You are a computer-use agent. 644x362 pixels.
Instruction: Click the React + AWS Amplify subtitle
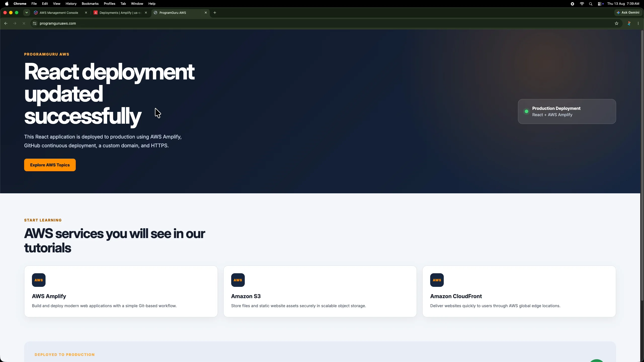coord(552,115)
